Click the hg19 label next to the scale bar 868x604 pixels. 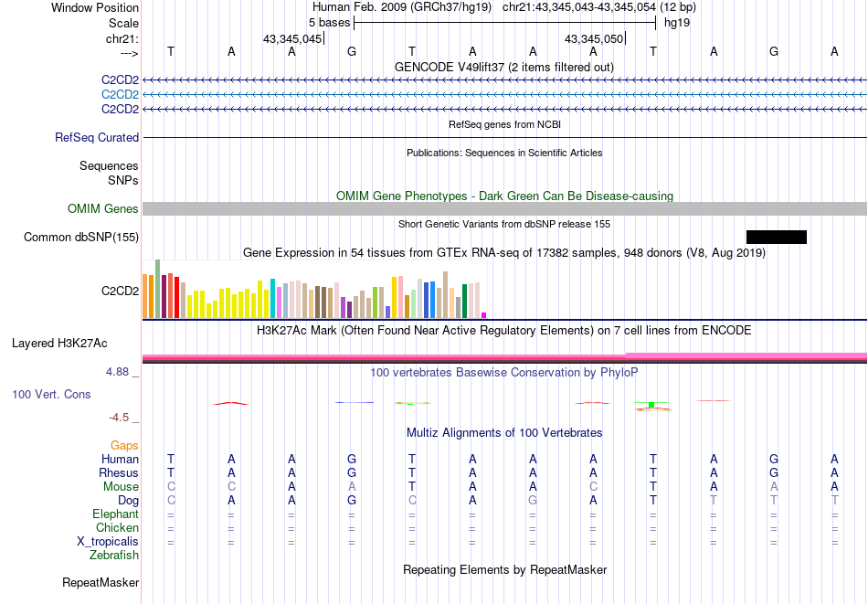(x=677, y=23)
